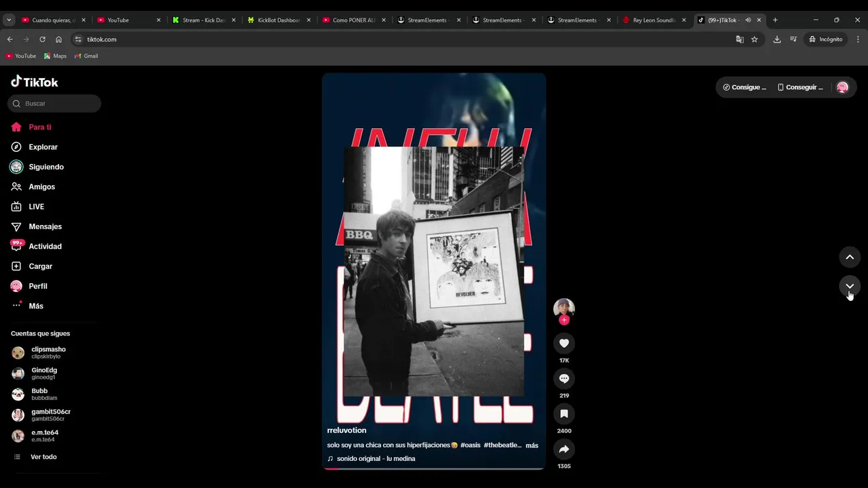Open Gmail bookmark
The width and height of the screenshot is (868, 488).
pos(86,56)
